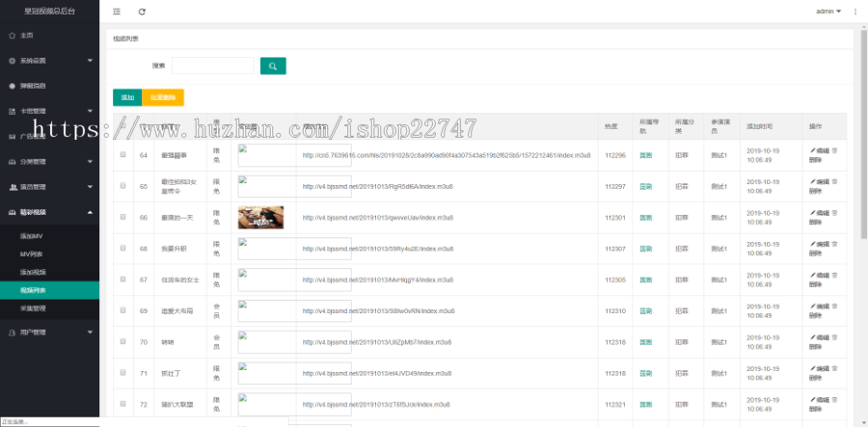868x427 pixels.
Task: Tick the checkbox for row 71
Action: click(122, 373)
